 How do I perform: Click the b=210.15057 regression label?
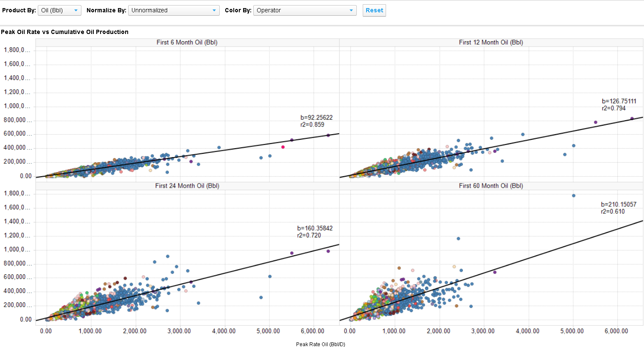[619, 204]
